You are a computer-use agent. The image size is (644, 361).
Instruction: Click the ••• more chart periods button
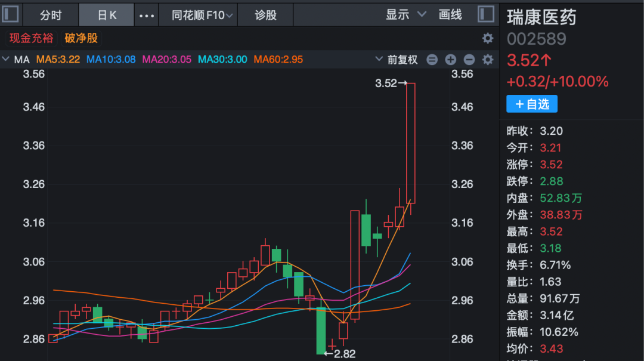[x=146, y=14]
